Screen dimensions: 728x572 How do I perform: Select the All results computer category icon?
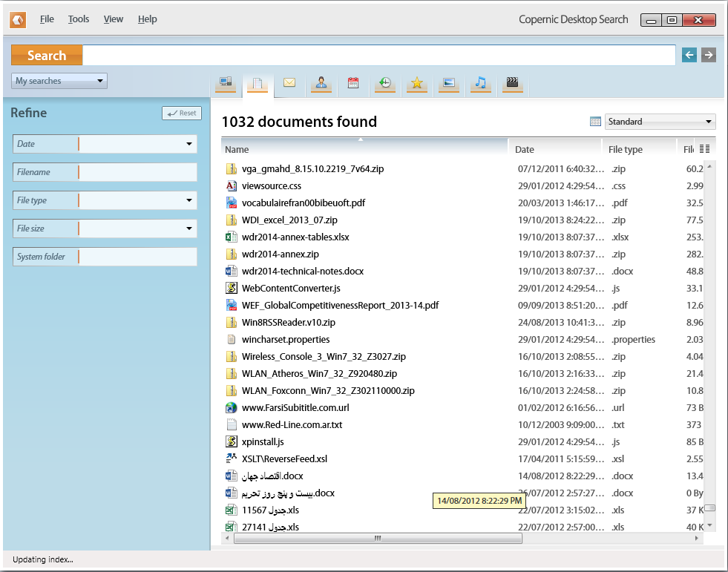pyautogui.click(x=226, y=83)
